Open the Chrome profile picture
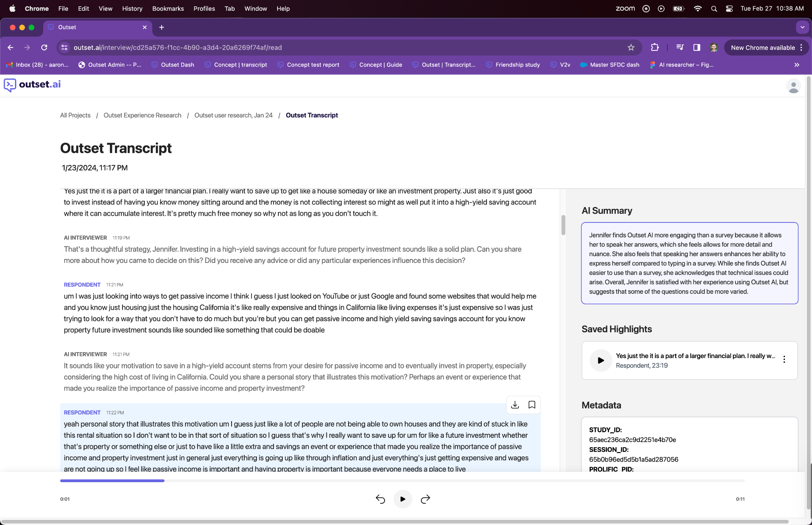The width and height of the screenshot is (812, 525). pos(714,48)
